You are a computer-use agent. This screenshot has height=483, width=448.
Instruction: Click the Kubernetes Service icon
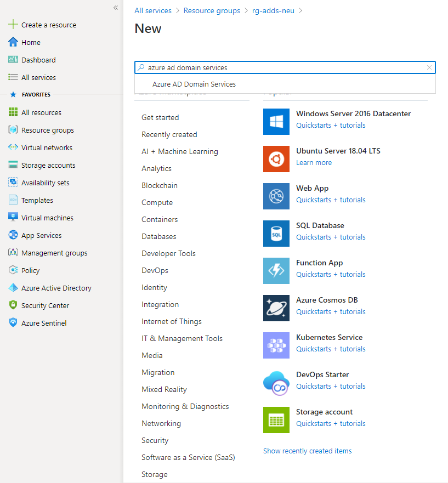pyautogui.click(x=276, y=345)
